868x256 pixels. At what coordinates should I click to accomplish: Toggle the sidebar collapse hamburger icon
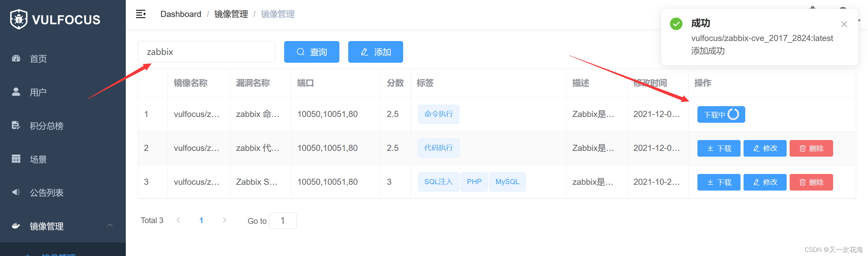coord(141,14)
